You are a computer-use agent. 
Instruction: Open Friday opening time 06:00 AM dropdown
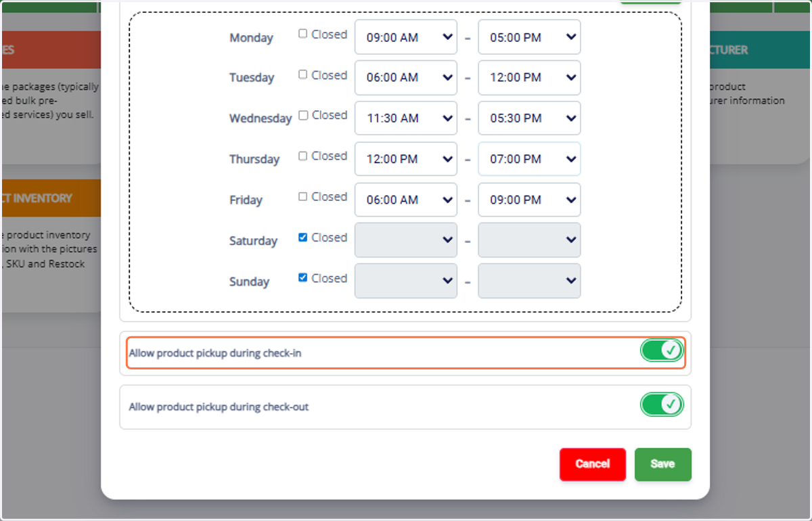click(x=406, y=200)
